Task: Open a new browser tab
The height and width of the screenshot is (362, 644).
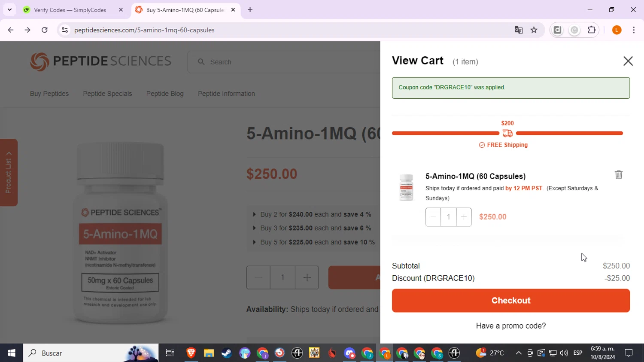Action: tap(250, 10)
